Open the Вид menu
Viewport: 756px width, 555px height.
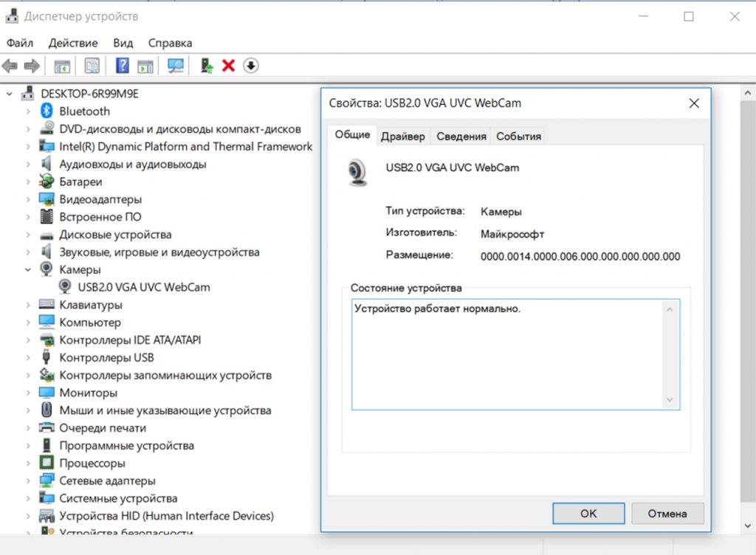123,43
